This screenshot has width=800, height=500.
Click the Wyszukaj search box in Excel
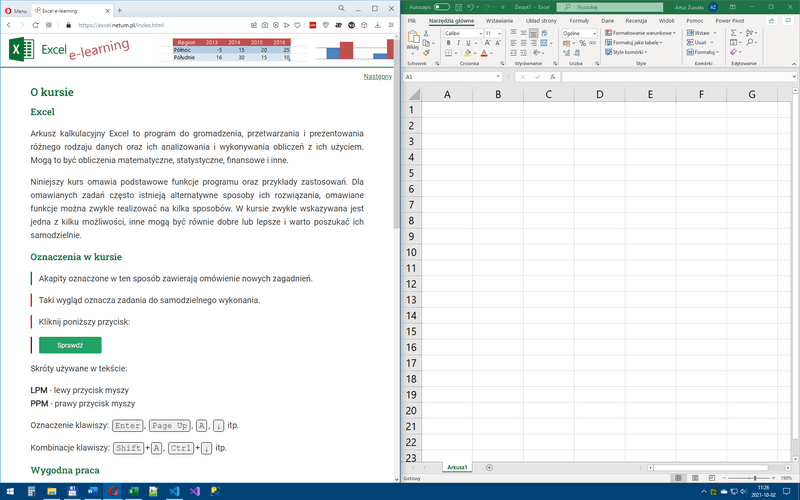609,7
